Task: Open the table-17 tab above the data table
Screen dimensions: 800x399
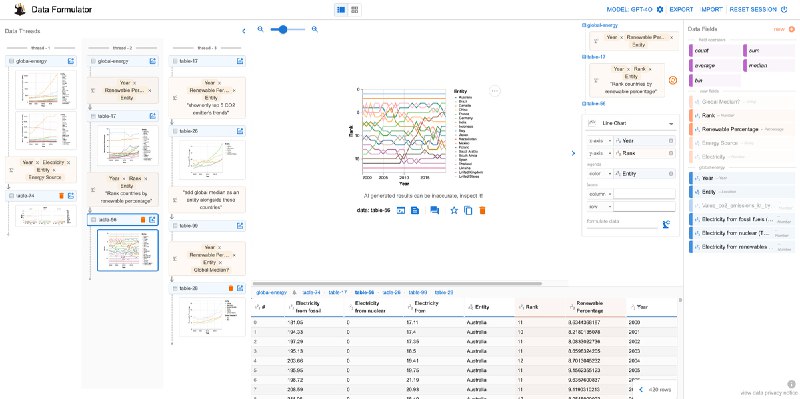Action: pos(338,292)
